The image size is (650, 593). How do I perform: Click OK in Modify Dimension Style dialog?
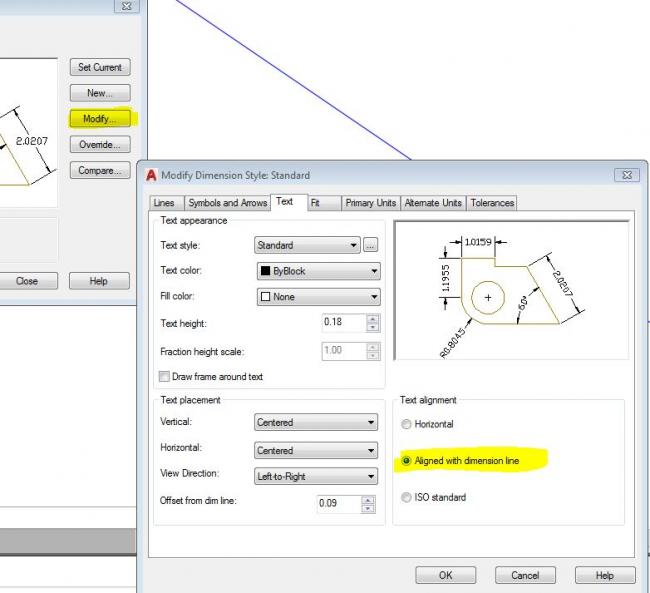tap(446, 575)
